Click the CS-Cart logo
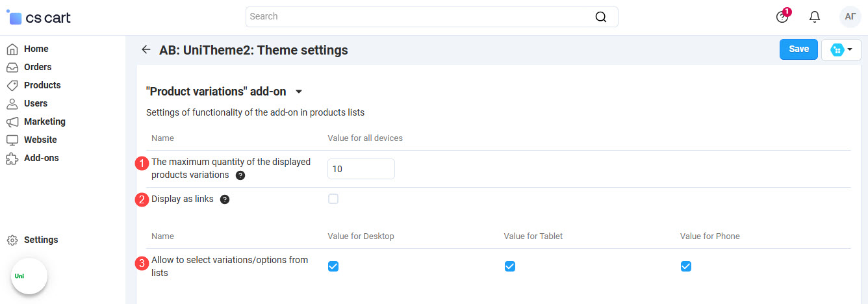 tap(38, 18)
